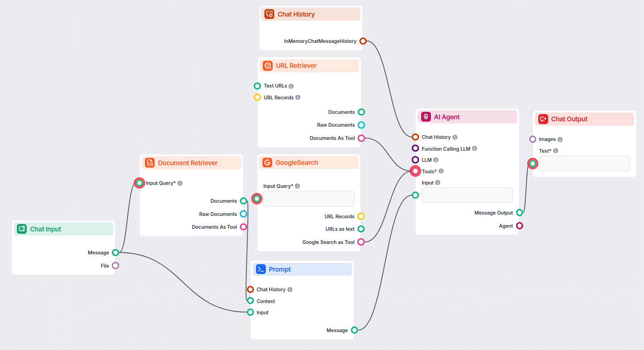Select the InMemoryChatMessageHistory output port
This screenshot has height=350, width=644.
point(363,41)
